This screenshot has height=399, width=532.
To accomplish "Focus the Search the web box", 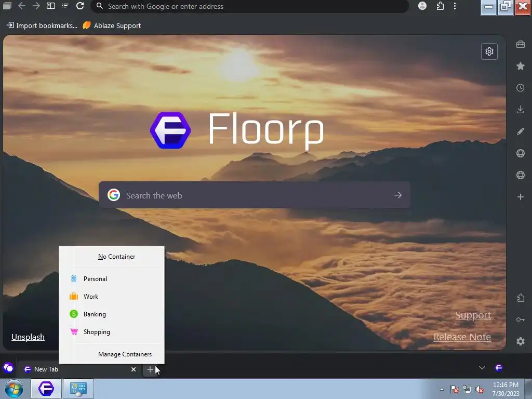I will click(x=255, y=195).
